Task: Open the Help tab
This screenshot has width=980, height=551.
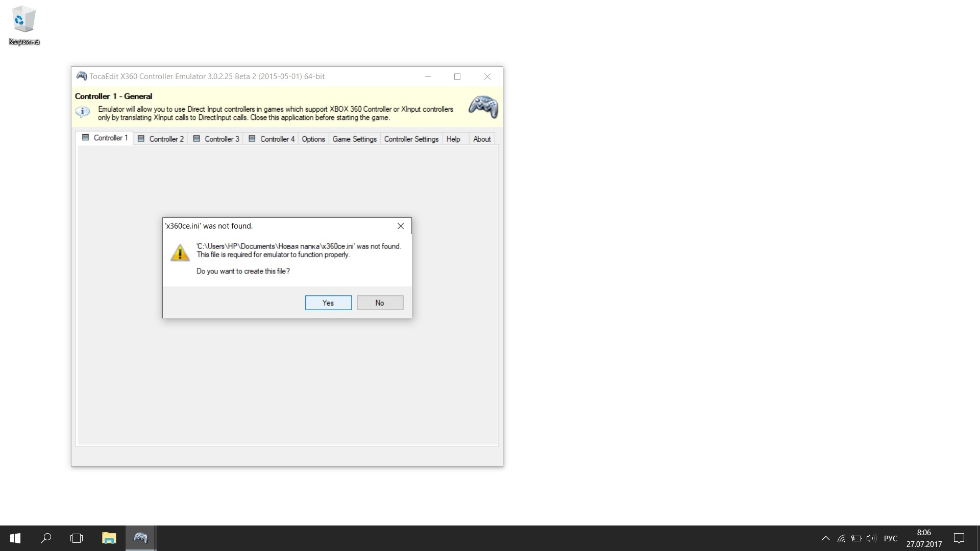Action: [453, 139]
